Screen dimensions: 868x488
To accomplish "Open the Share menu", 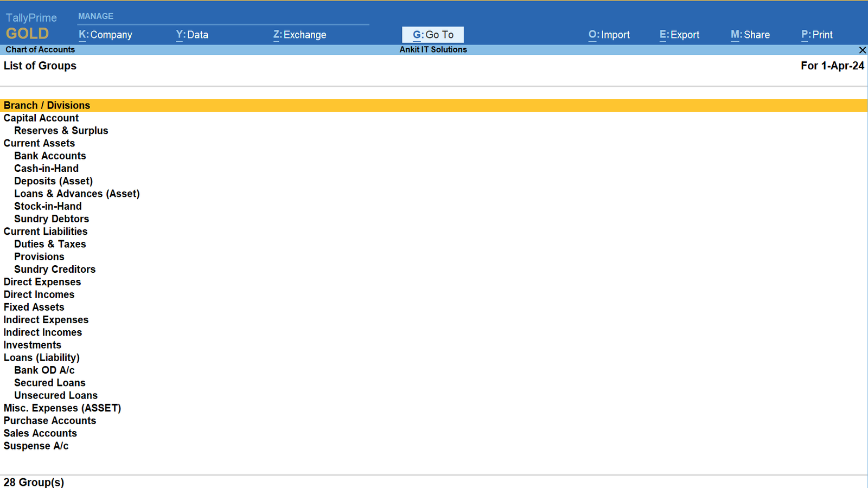I will (750, 35).
